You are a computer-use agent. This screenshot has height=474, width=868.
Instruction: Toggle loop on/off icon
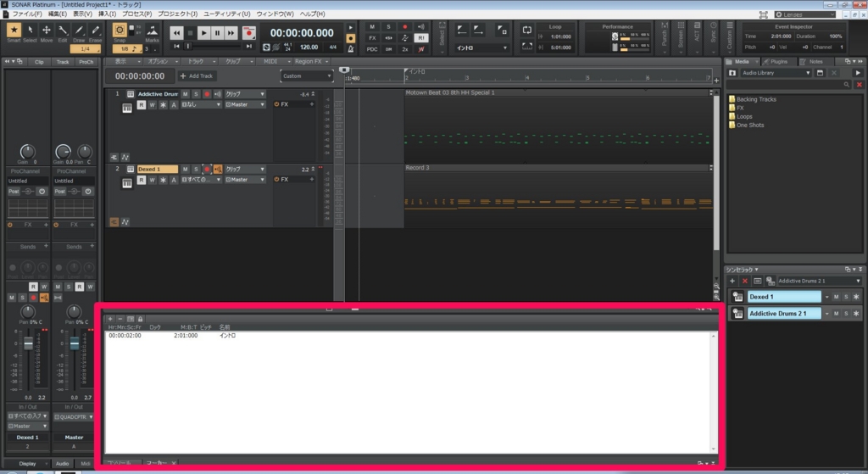[527, 30]
